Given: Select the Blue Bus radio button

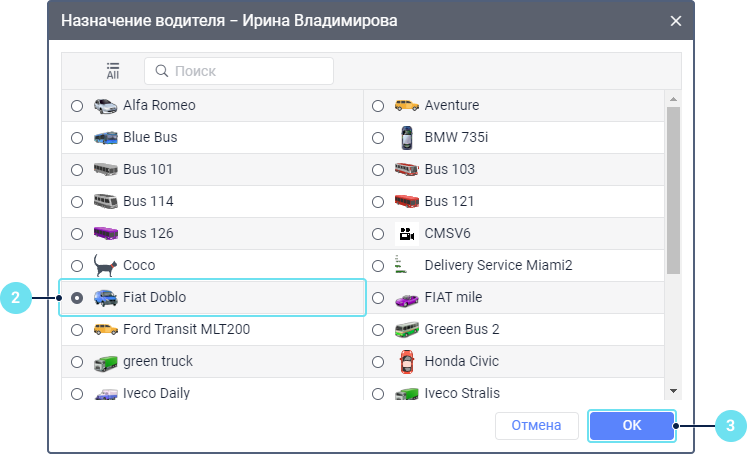Looking at the screenshot, I should click(x=77, y=138).
